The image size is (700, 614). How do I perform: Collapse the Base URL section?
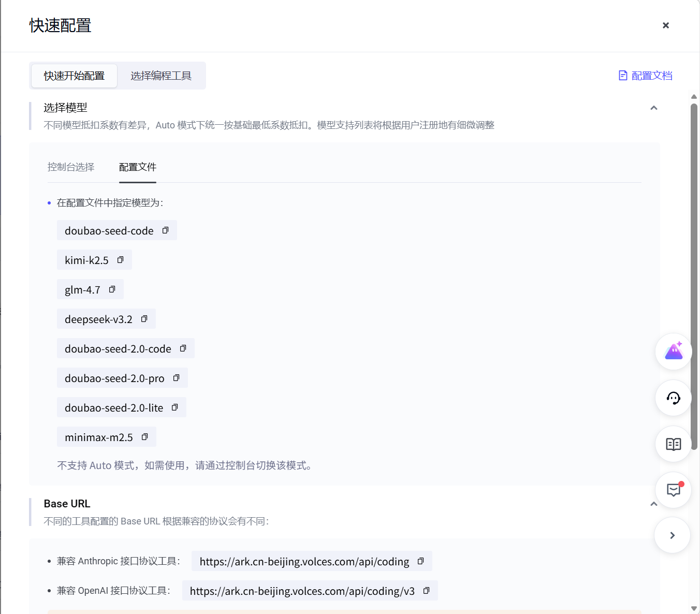(x=654, y=504)
